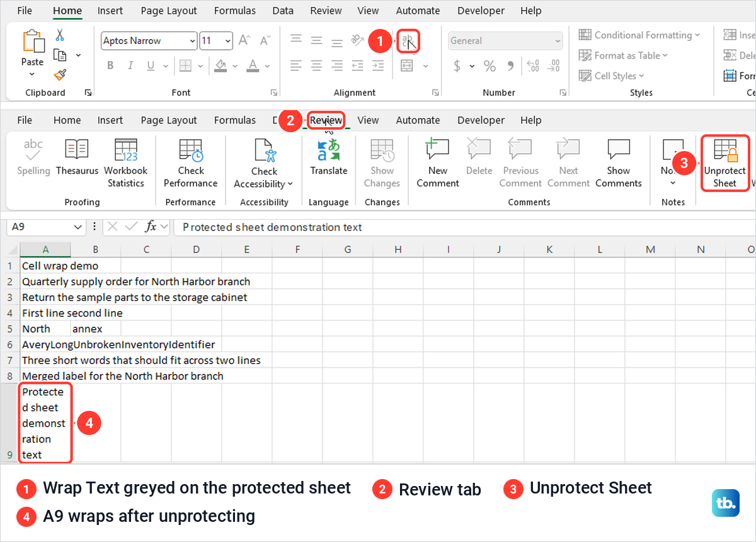The width and height of the screenshot is (756, 542).
Task: Open Alignment group dialog launcher
Action: coord(435,93)
